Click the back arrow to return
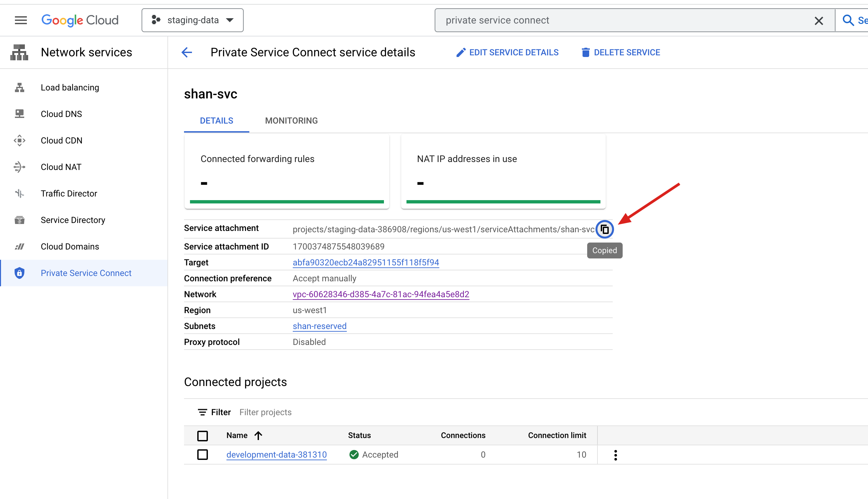The width and height of the screenshot is (868, 499). coord(187,52)
